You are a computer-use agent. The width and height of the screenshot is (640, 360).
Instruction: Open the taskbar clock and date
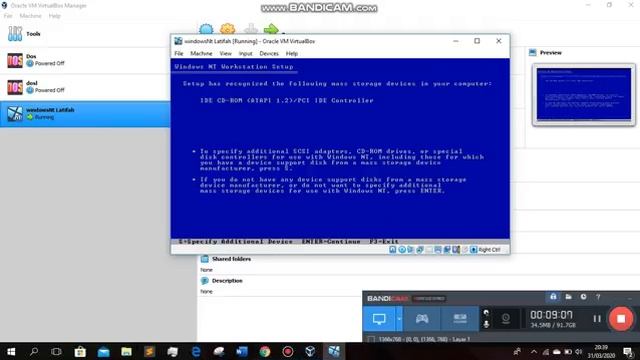coord(601,351)
